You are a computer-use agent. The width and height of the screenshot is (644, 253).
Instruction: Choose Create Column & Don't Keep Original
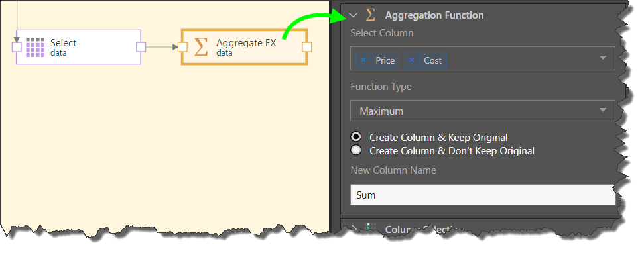[356, 150]
